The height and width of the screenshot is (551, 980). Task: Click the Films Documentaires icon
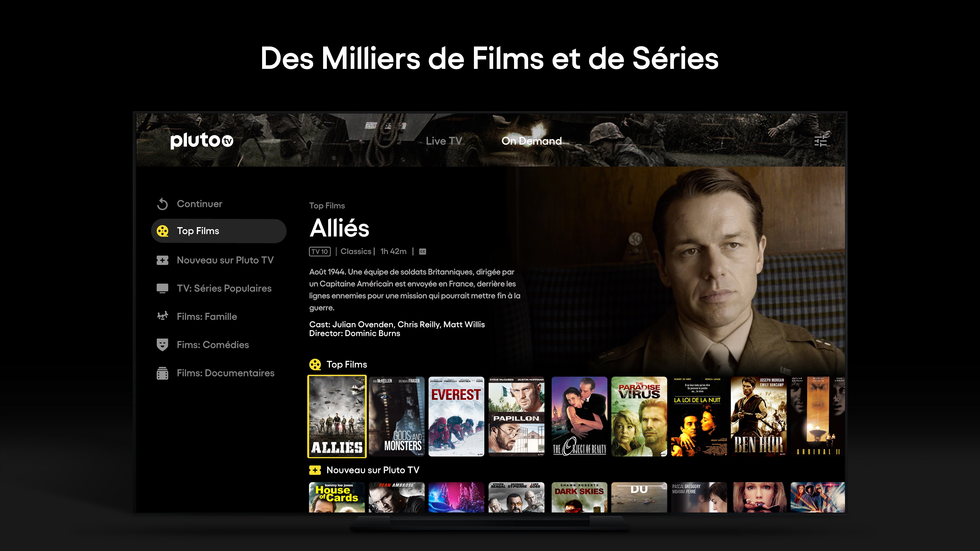(x=163, y=373)
